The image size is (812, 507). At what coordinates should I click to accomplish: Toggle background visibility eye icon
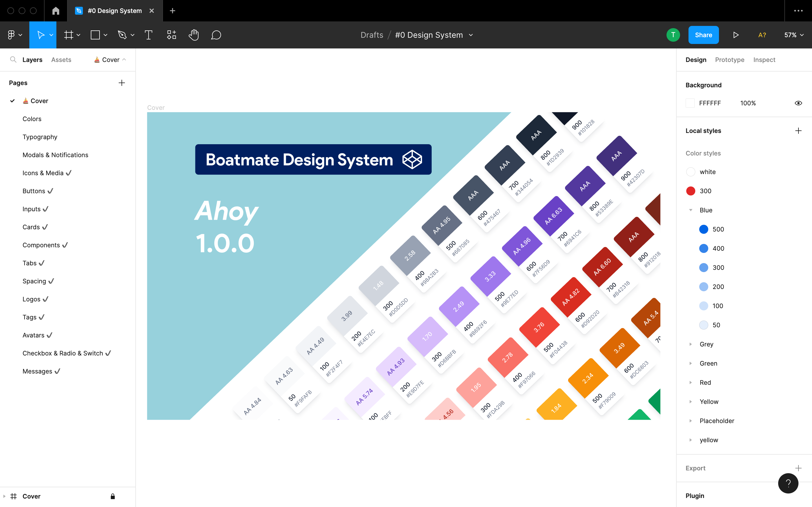[798, 103]
